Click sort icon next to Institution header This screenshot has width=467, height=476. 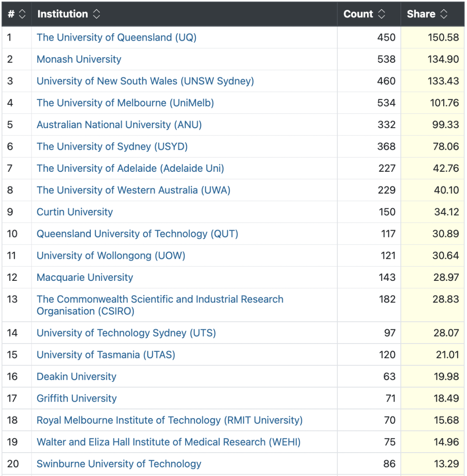pyautogui.click(x=96, y=14)
